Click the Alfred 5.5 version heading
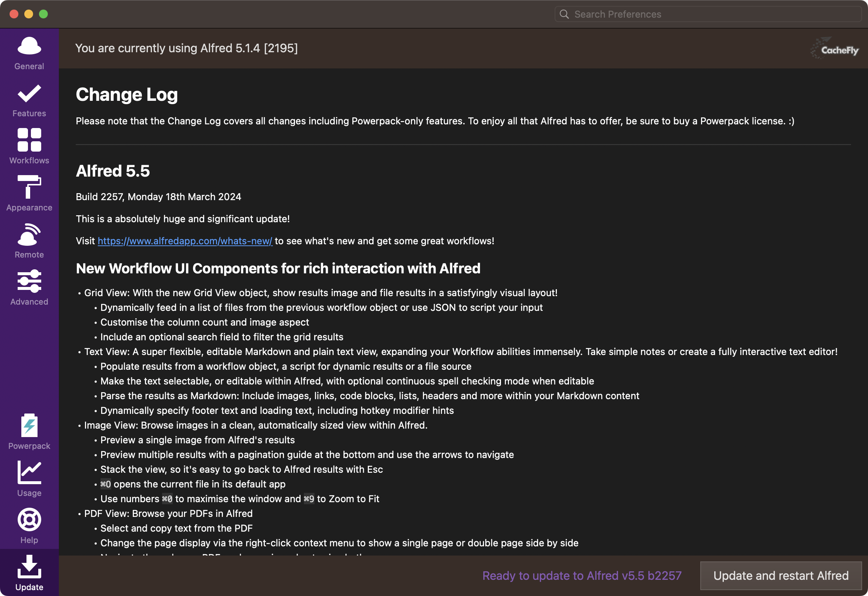The width and height of the screenshot is (868, 596). tap(113, 171)
